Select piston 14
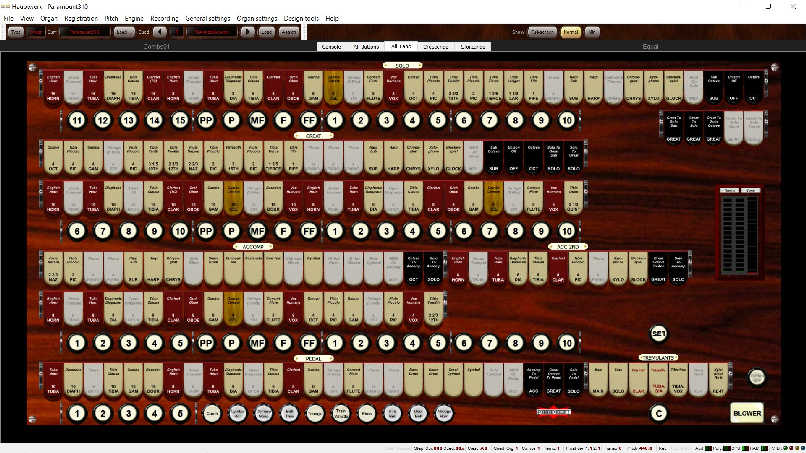 coord(154,120)
